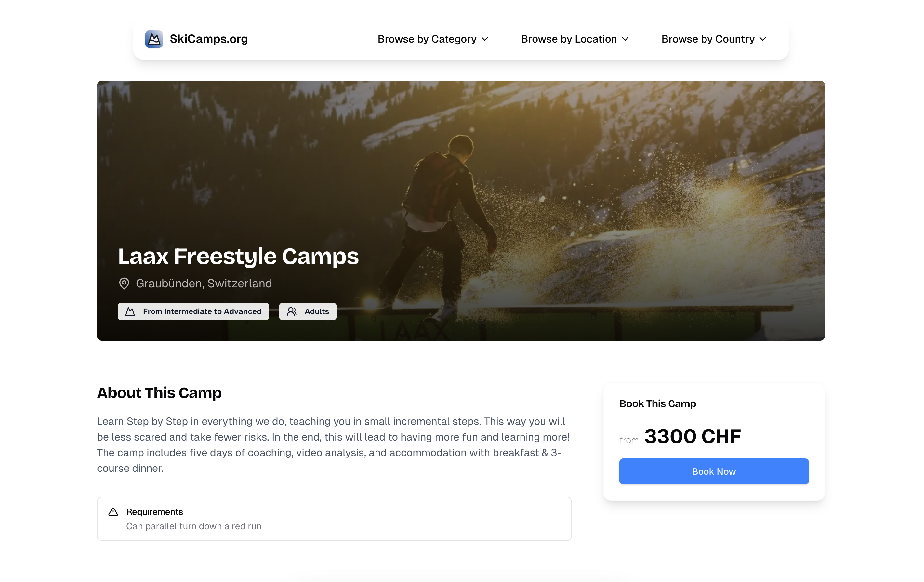Expand the Browse by Category chevron

click(485, 39)
